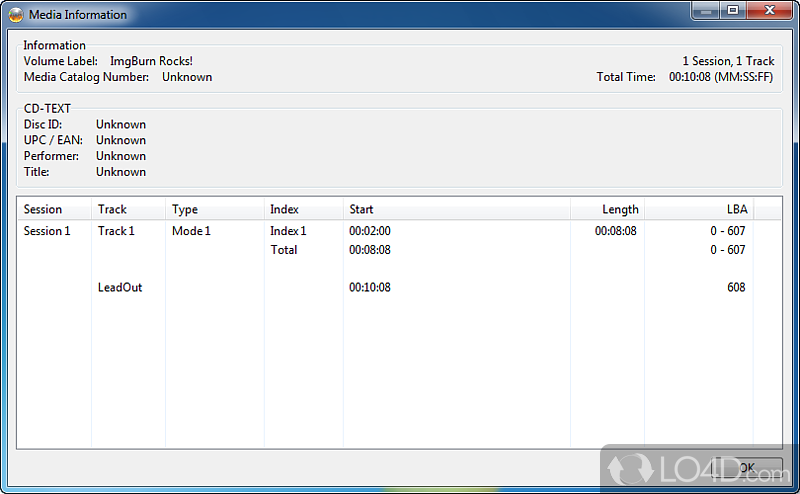The image size is (800, 494).
Task: Click the Media Catalog Number Unknown value
Action: [x=187, y=77]
